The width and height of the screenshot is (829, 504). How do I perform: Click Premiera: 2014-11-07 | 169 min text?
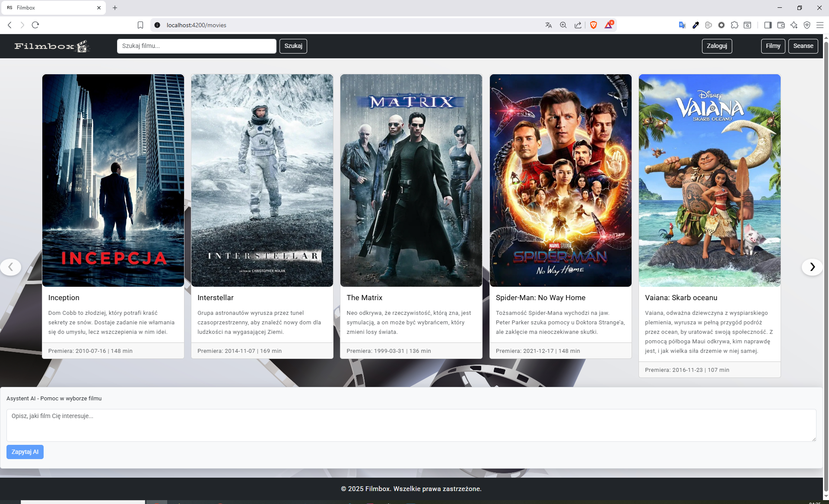(239, 351)
